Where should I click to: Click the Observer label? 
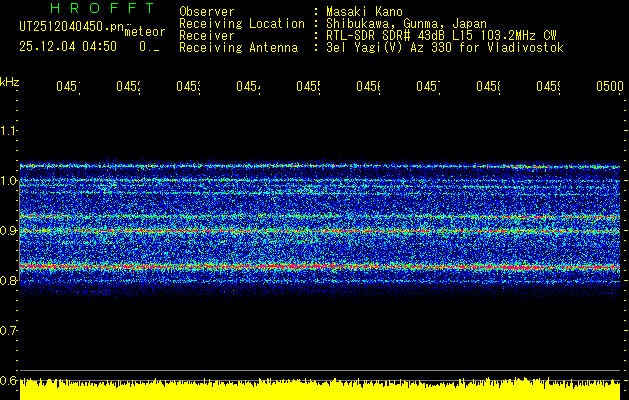click(207, 12)
